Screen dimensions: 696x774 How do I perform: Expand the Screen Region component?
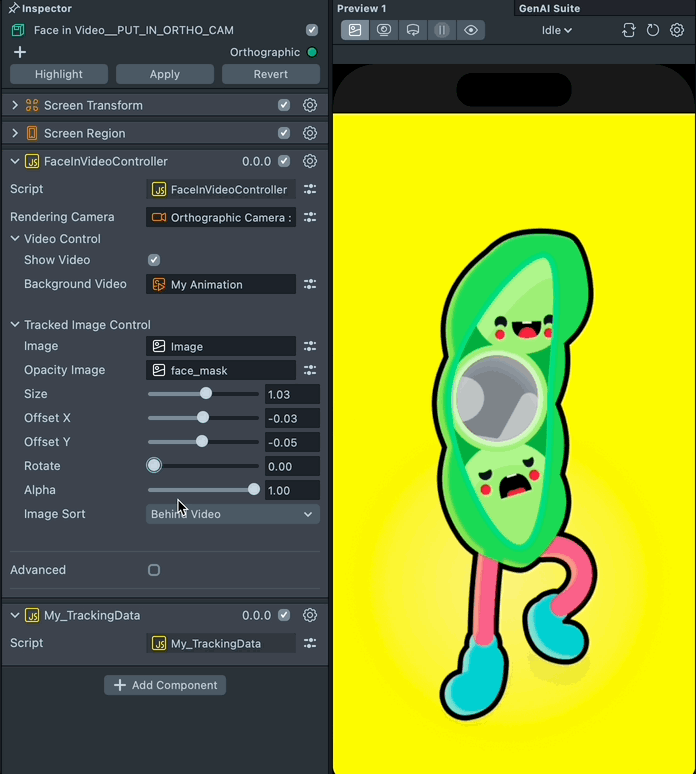pyautogui.click(x=15, y=133)
